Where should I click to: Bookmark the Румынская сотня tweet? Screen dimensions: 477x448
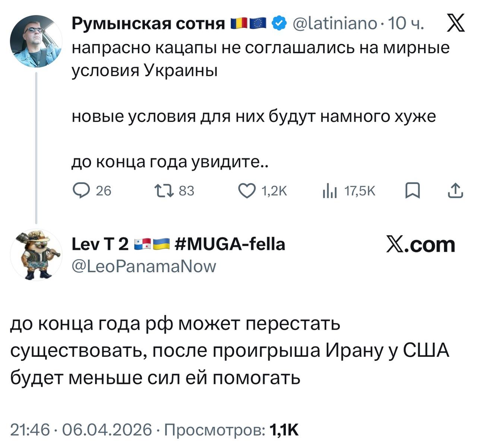point(413,191)
